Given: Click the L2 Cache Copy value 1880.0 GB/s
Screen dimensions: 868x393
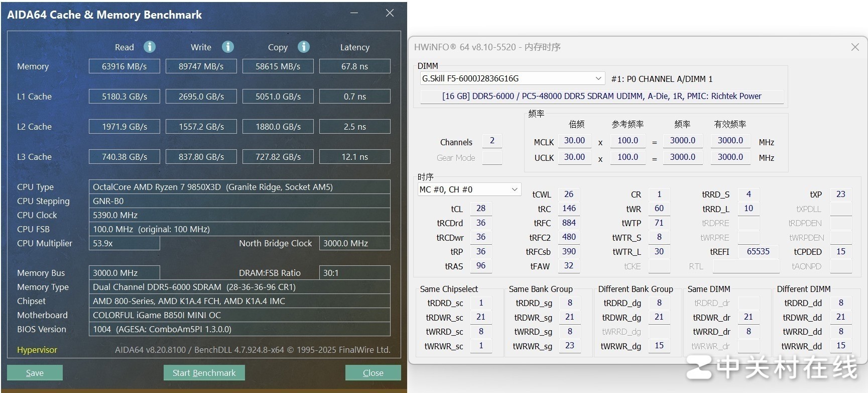Looking at the screenshot, I should point(278,127).
